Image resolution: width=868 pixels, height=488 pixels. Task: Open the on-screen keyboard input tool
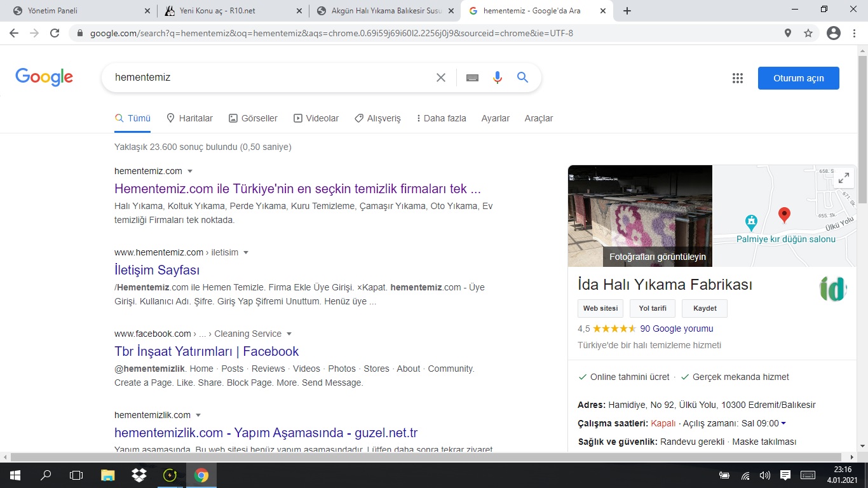472,78
